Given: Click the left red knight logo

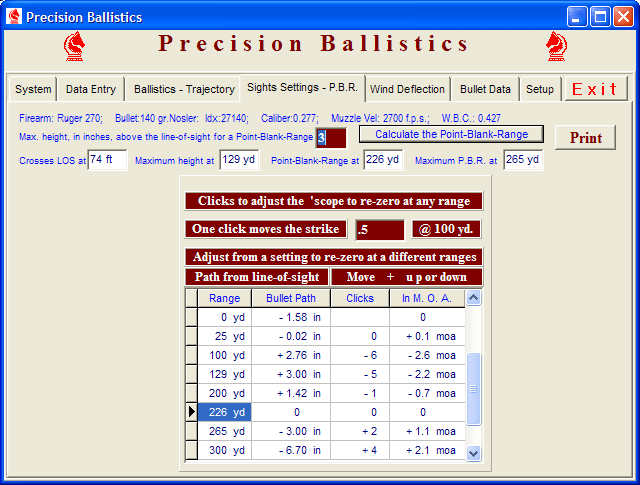Looking at the screenshot, I should [x=75, y=46].
